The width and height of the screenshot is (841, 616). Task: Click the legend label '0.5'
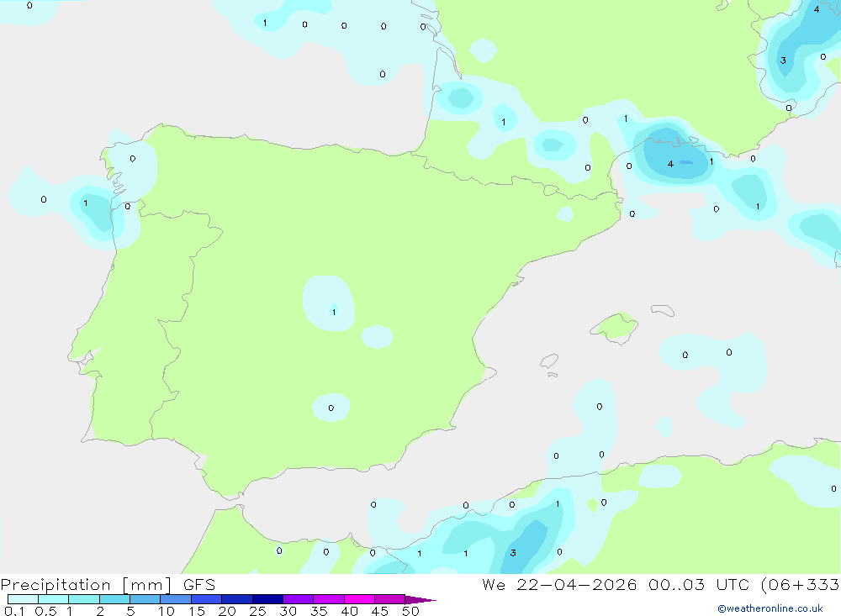click(45, 611)
